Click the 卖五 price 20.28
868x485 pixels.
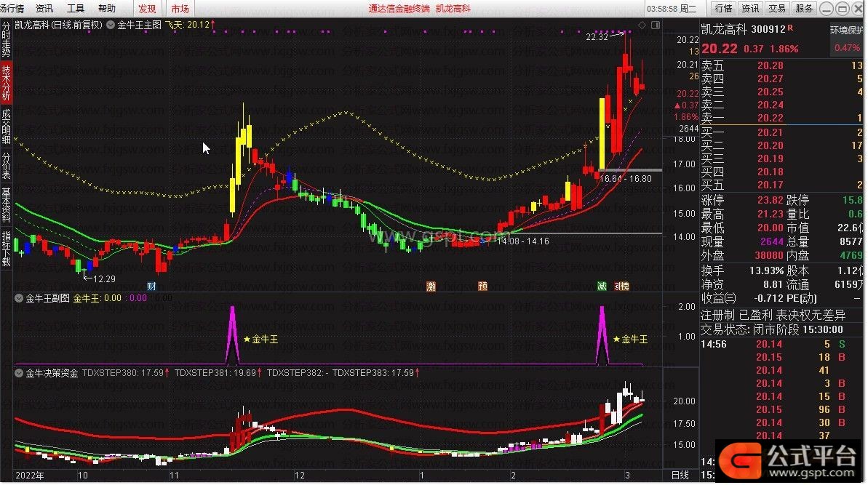pyautogui.click(x=770, y=65)
